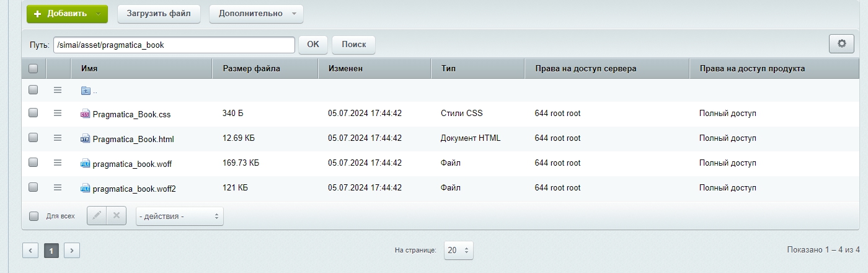Click the parent folder up icon
Screen dimensions: 868x273
coord(86,91)
